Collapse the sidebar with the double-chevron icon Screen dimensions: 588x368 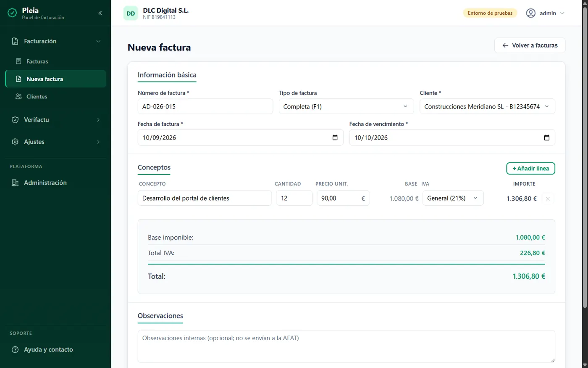(100, 13)
